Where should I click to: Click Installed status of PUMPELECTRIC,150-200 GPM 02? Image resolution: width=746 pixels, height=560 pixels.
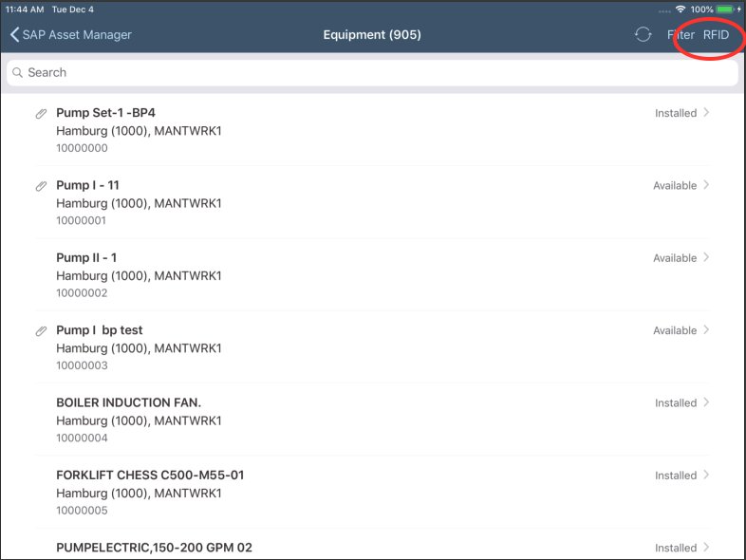click(x=676, y=548)
